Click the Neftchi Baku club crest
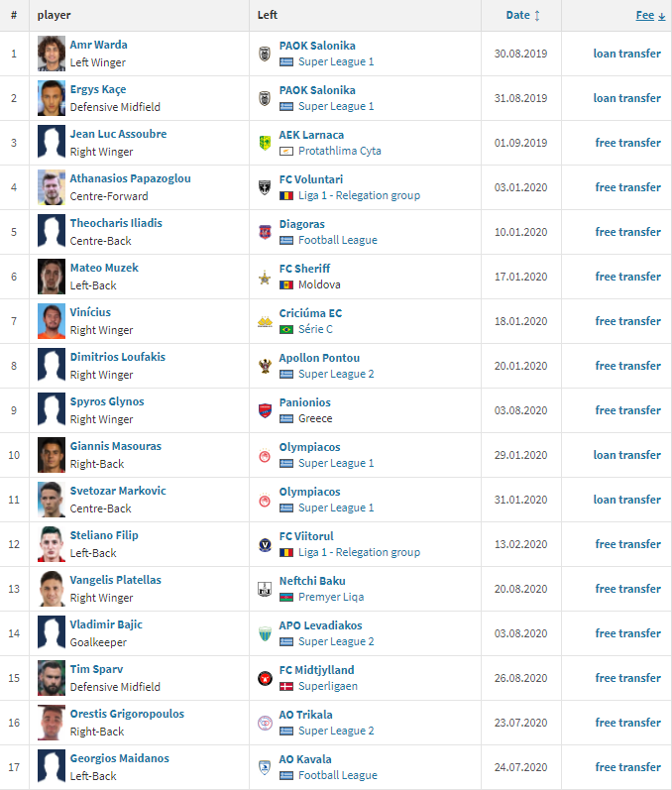 (x=265, y=589)
